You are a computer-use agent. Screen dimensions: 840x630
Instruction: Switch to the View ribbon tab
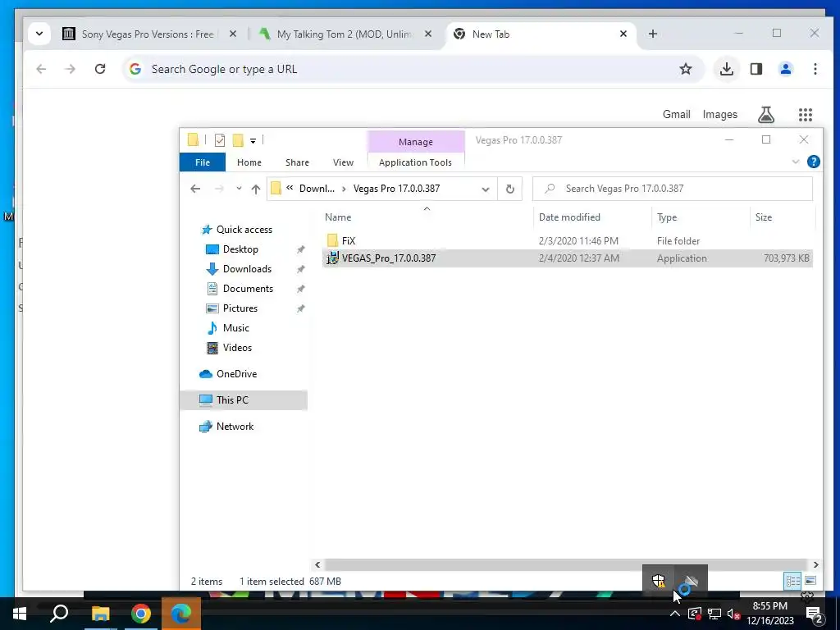coord(343,162)
